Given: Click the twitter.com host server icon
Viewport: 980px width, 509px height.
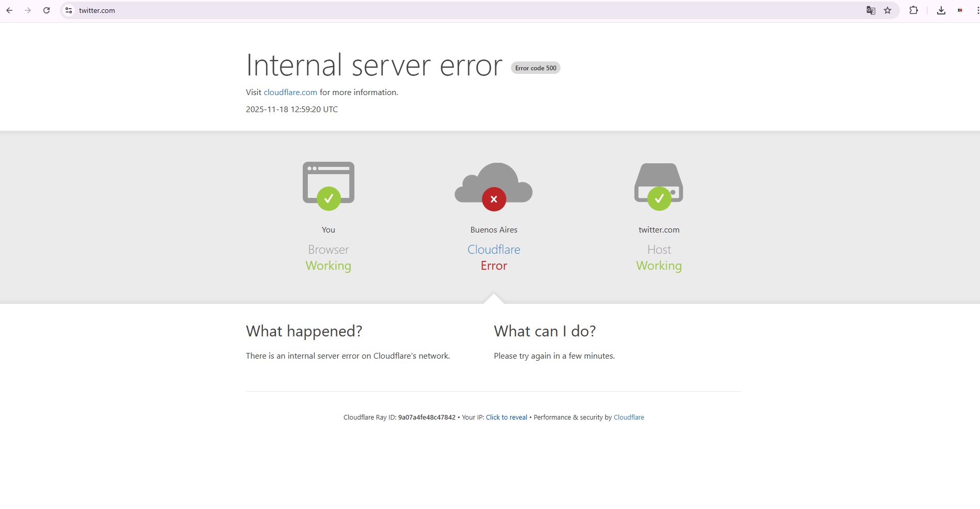Looking at the screenshot, I should (x=659, y=185).
